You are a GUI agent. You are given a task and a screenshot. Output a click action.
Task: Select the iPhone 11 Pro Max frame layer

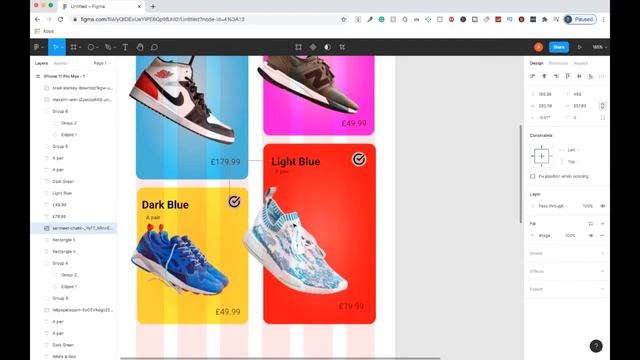pyautogui.click(x=64, y=76)
